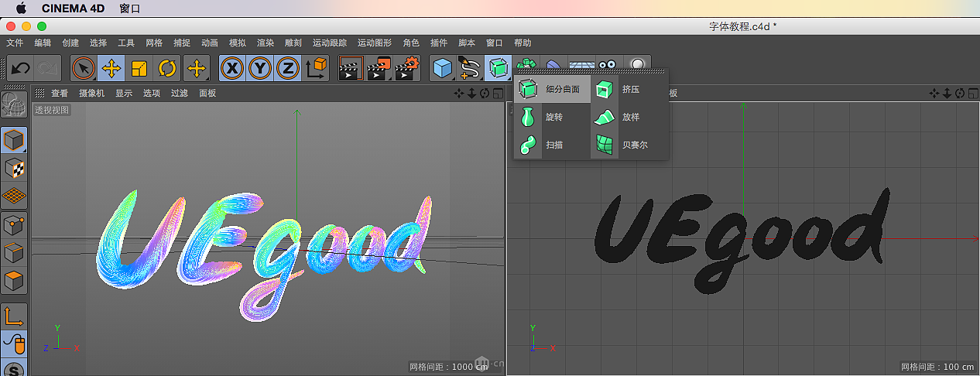The height and width of the screenshot is (376, 980).
Task: Open the Apple menu
Action: [21, 8]
